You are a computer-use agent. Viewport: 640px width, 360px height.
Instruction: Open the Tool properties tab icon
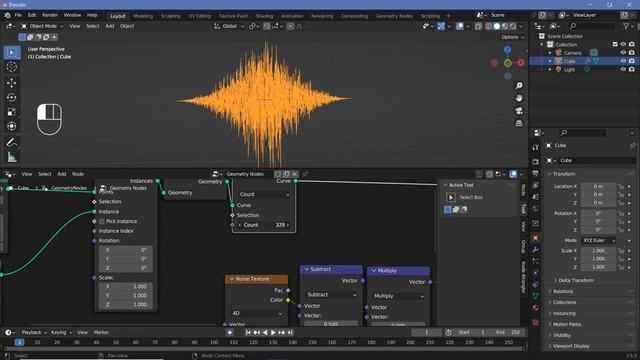coord(536,147)
